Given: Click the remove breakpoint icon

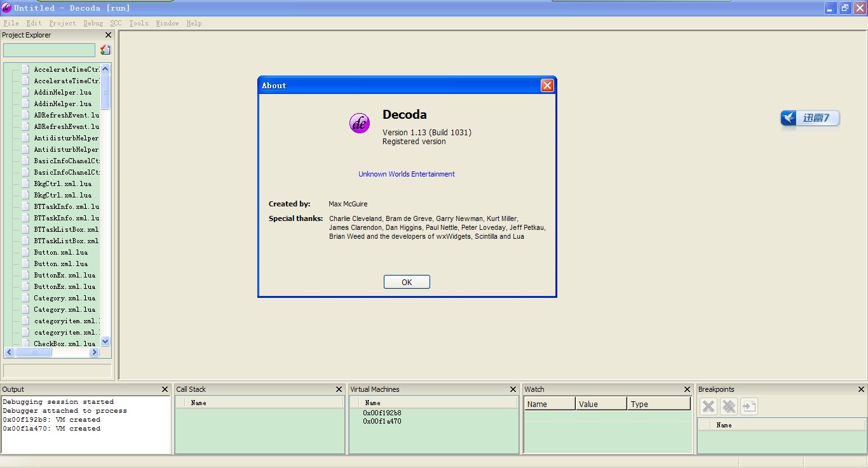Looking at the screenshot, I should 709,406.
